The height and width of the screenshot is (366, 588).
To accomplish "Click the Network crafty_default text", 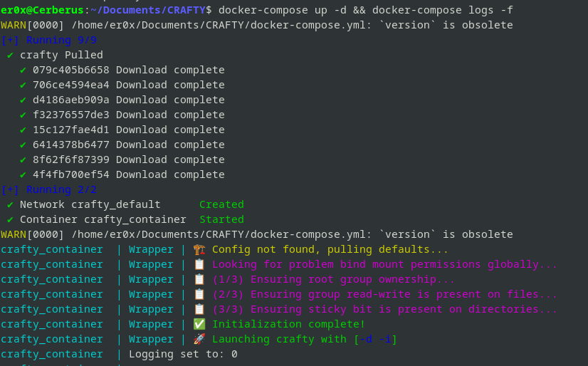I will pos(90,205).
